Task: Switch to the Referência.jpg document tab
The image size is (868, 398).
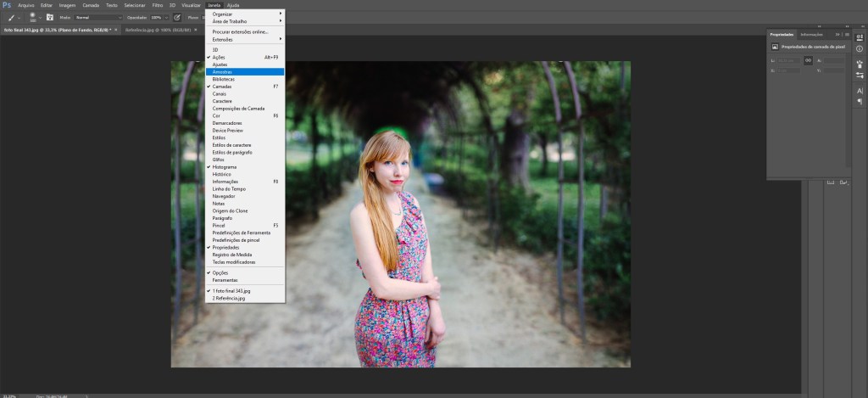Action: (x=157, y=29)
